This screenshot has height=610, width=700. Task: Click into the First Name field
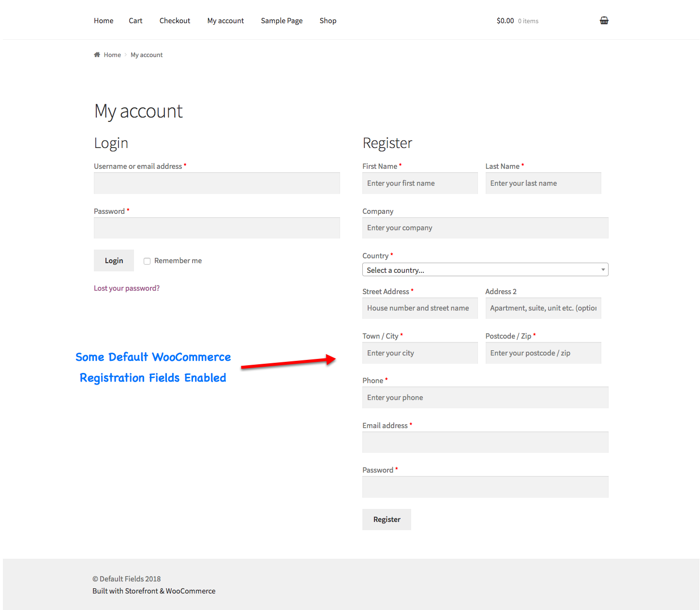(420, 183)
